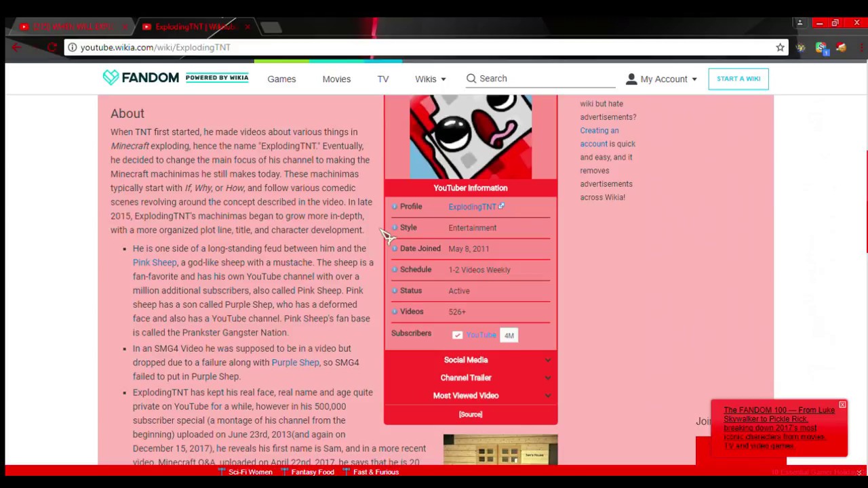Screen dimensions: 868x488
Task: Click the Chrome user profile icon
Action: [800, 23]
